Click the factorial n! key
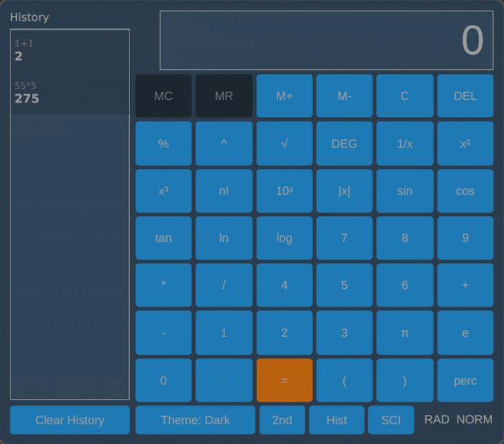This screenshot has height=444, width=504. point(224,190)
